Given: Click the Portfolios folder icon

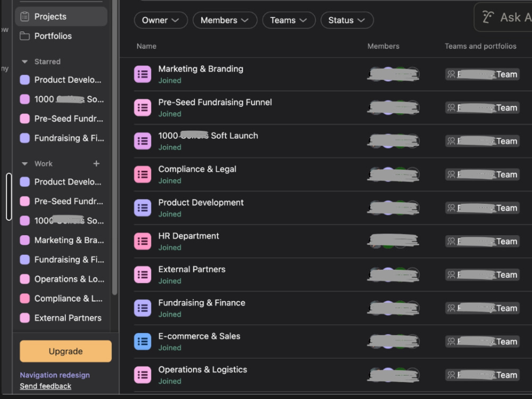Looking at the screenshot, I should [x=24, y=36].
